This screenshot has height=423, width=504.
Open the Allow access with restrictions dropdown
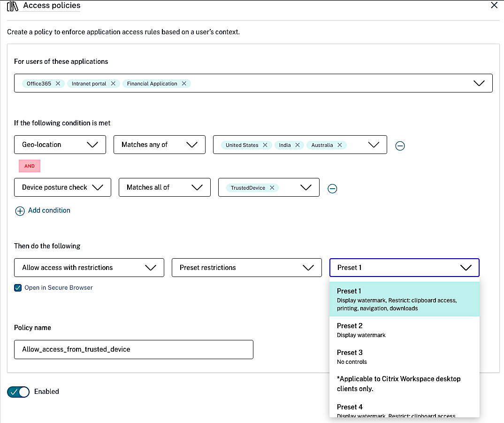[x=89, y=268]
